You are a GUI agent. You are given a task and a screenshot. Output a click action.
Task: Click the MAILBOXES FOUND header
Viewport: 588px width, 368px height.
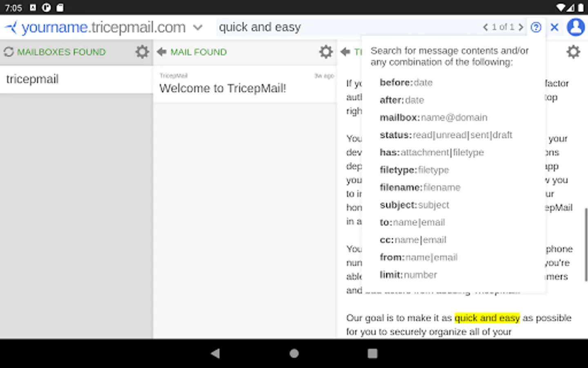[61, 52]
